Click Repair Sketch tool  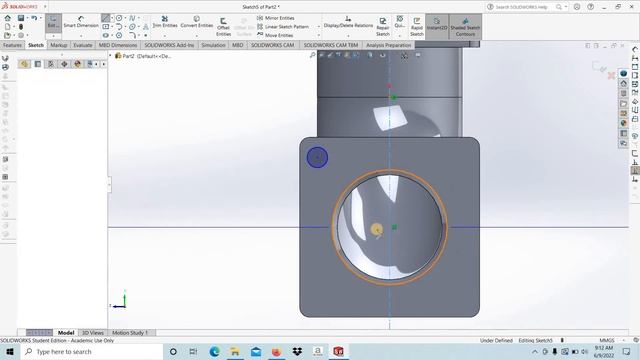click(382, 27)
